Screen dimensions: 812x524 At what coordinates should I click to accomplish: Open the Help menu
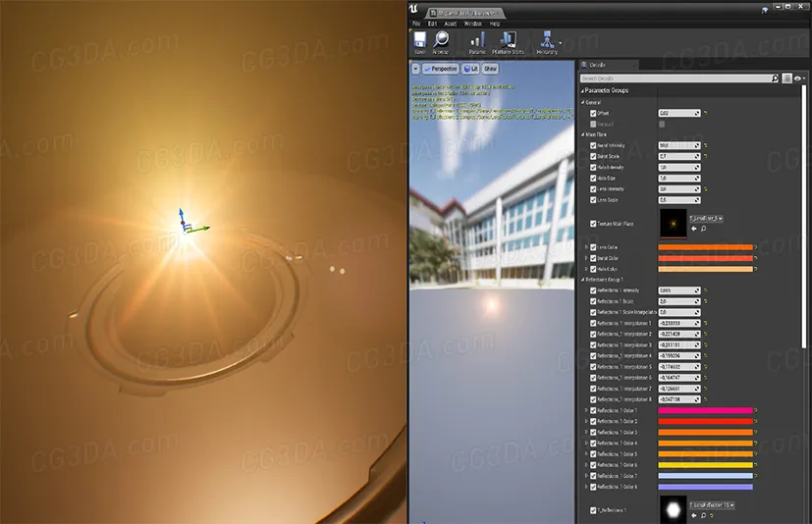click(x=495, y=24)
